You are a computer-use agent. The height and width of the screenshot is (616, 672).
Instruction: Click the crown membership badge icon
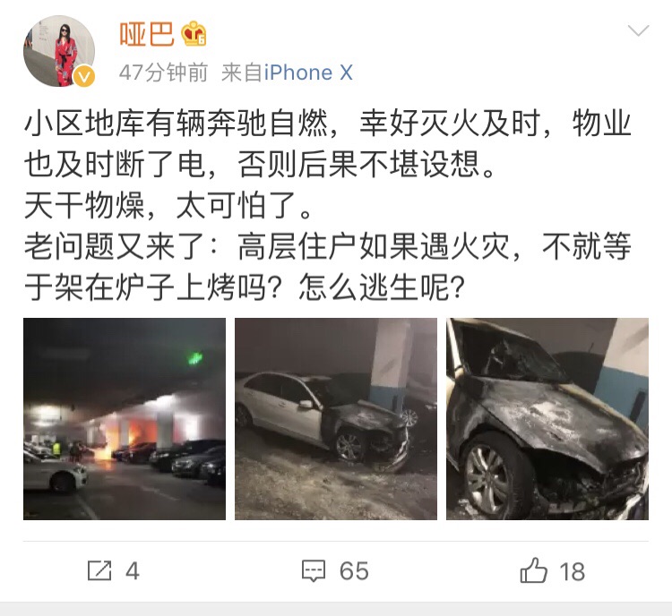pos(194,34)
